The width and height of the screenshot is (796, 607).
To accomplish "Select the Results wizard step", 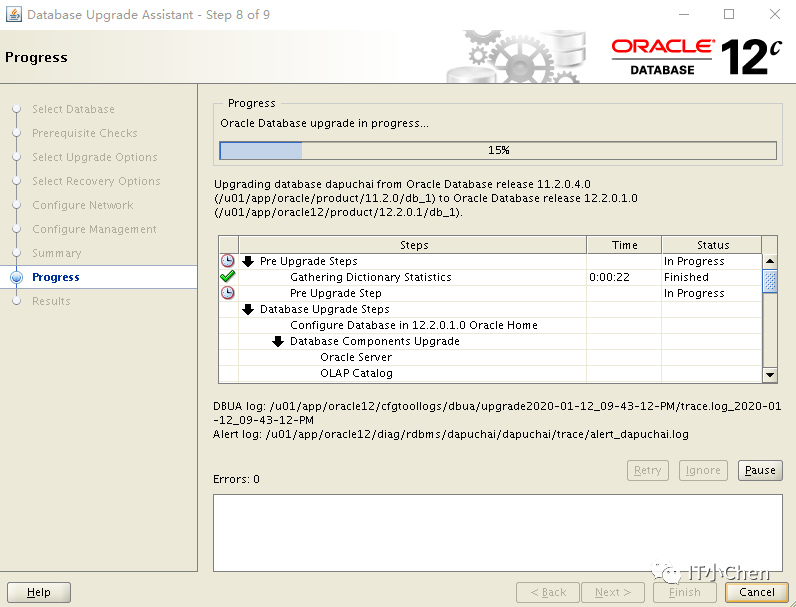I will coord(51,301).
